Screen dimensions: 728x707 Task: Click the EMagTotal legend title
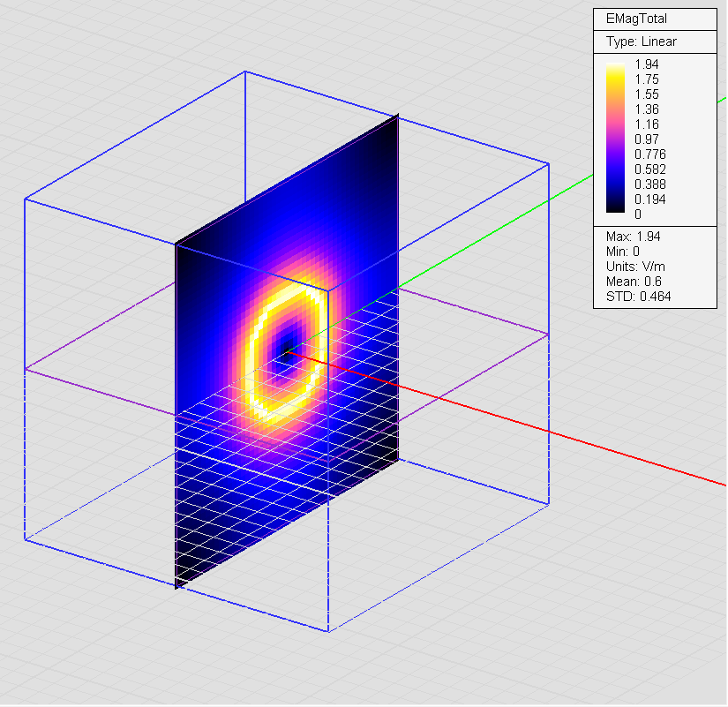(x=634, y=20)
